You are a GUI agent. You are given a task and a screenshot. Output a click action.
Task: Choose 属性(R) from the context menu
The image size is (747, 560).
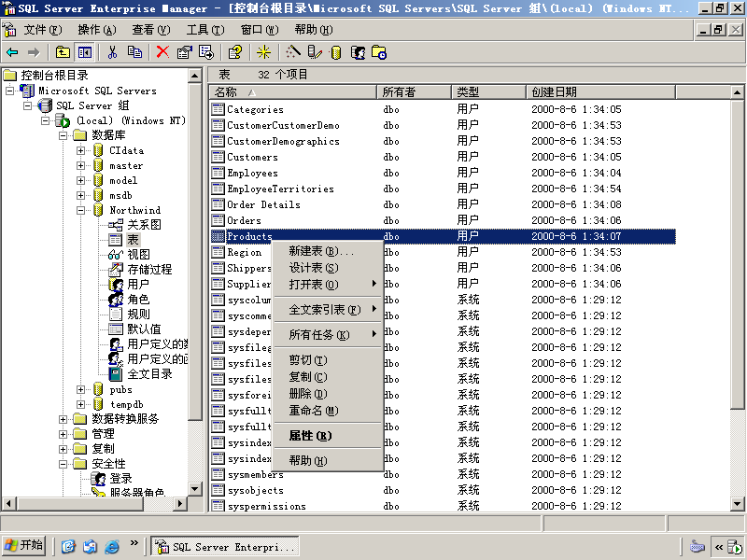(x=328, y=436)
